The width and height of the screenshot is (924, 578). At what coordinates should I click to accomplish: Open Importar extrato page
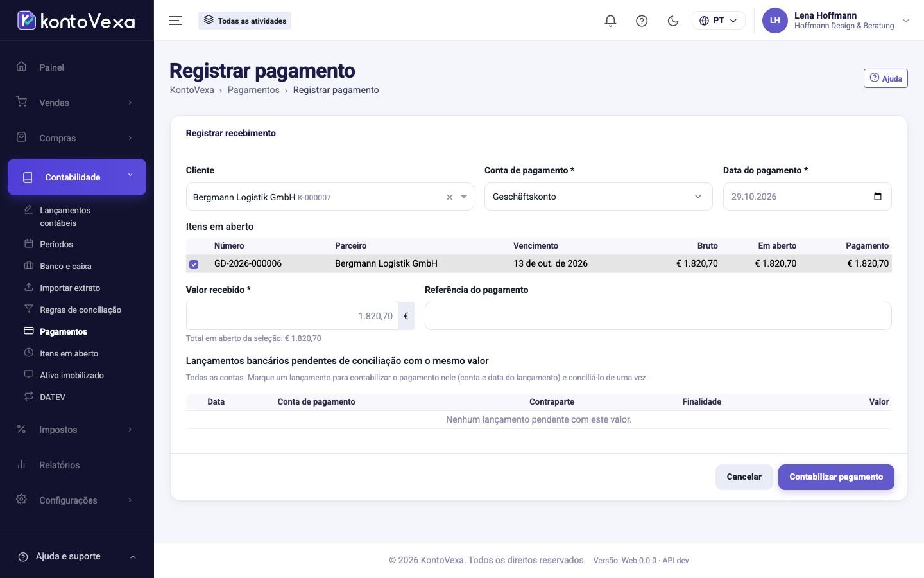[70, 288]
